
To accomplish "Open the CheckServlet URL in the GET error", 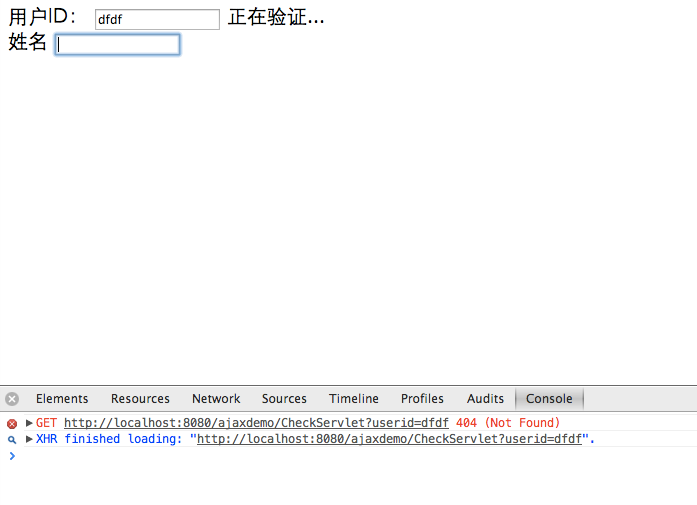I will point(256,423).
